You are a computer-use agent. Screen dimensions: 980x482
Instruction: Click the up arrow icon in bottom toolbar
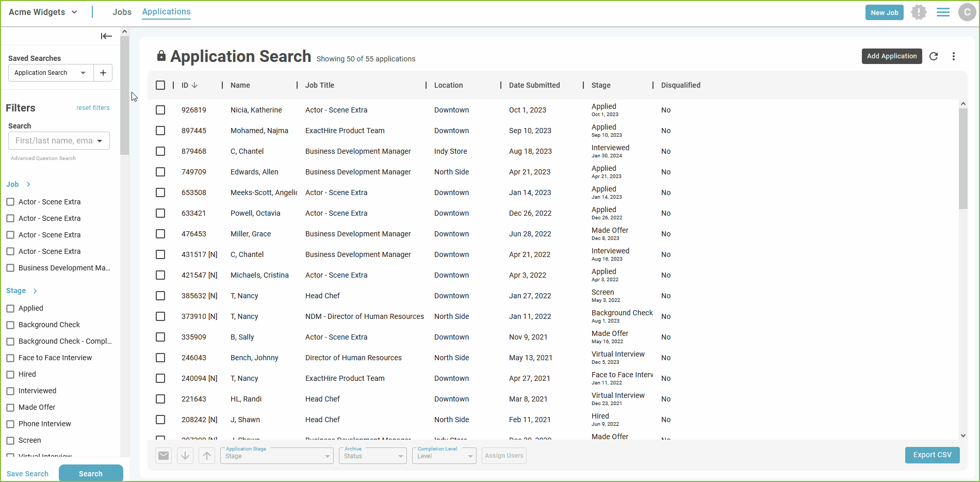pyautogui.click(x=207, y=456)
